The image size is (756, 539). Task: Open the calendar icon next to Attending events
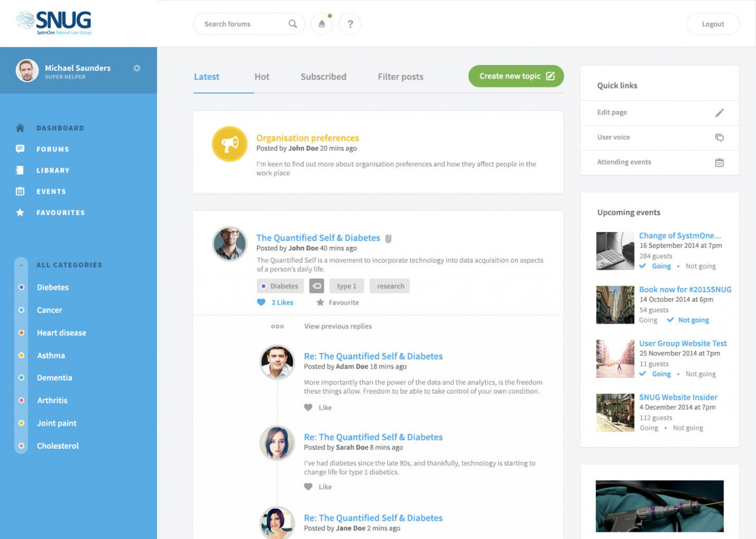(719, 162)
